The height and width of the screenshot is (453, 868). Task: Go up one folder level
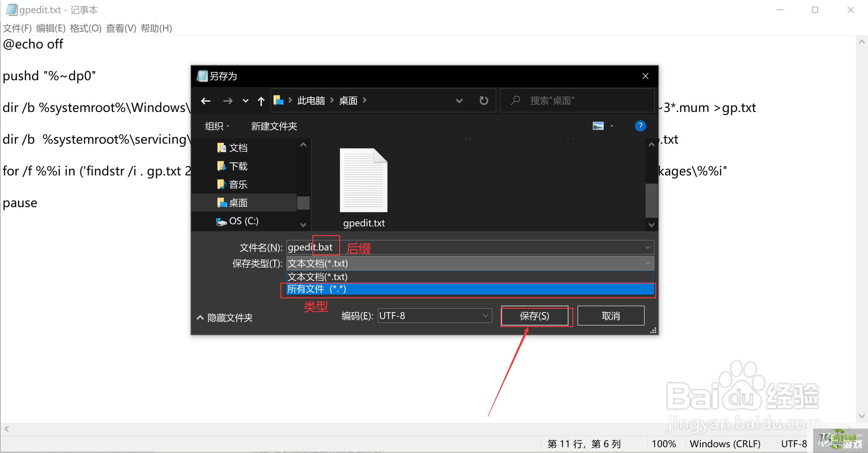261,101
